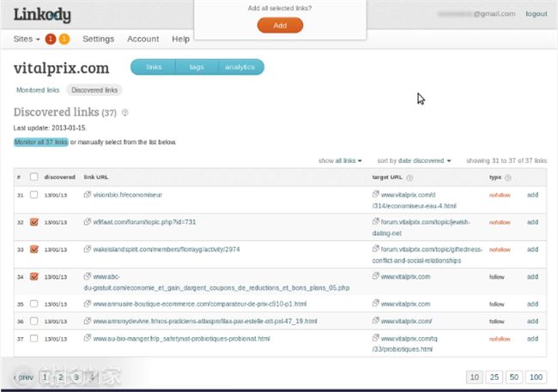Open the Account menu item
558x392 pixels.
[x=143, y=39]
